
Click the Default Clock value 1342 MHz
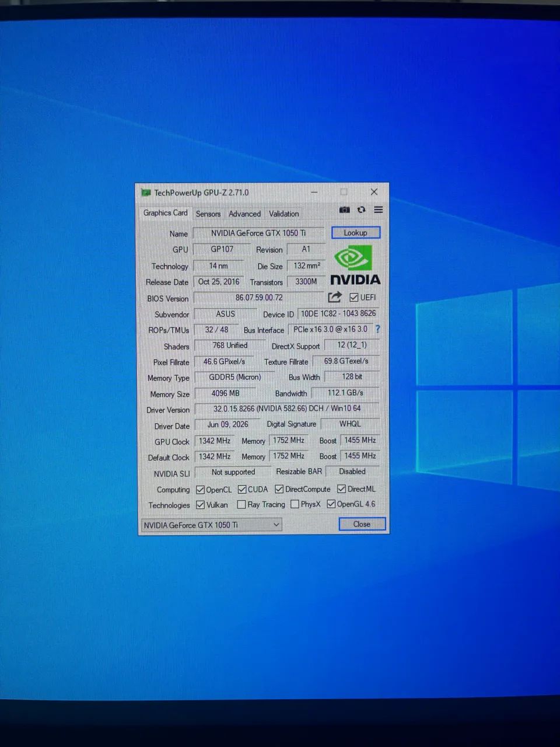tap(214, 457)
